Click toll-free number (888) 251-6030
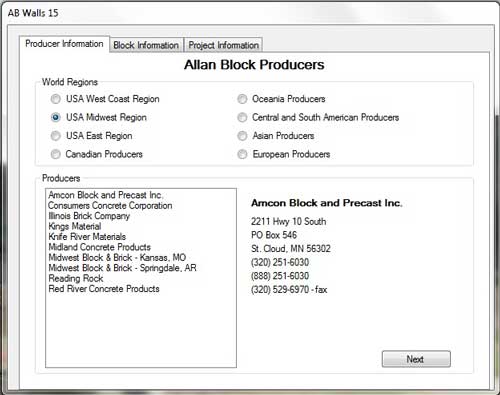The width and height of the screenshot is (500, 395). click(x=280, y=276)
